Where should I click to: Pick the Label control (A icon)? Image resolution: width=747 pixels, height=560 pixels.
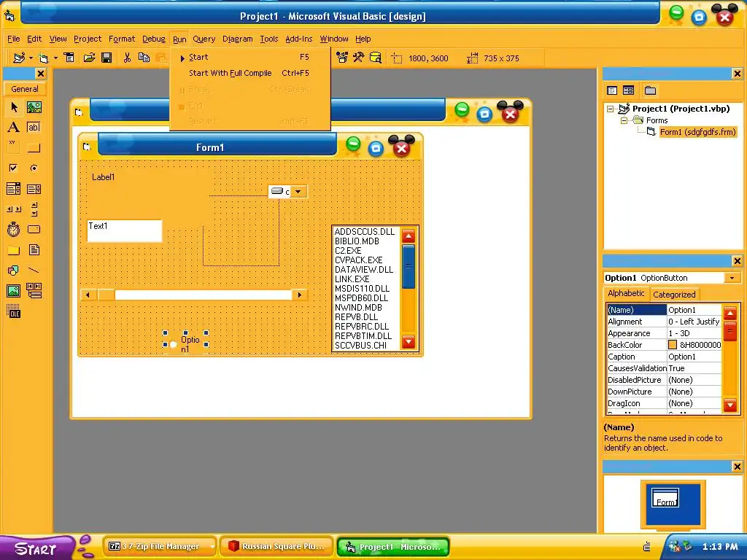point(14,127)
